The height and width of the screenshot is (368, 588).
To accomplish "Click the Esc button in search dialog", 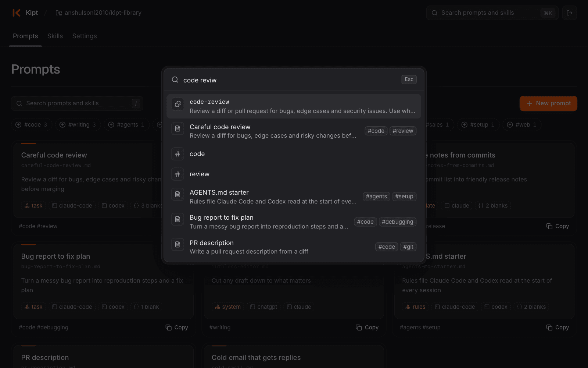I will click(x=409, y=79).
